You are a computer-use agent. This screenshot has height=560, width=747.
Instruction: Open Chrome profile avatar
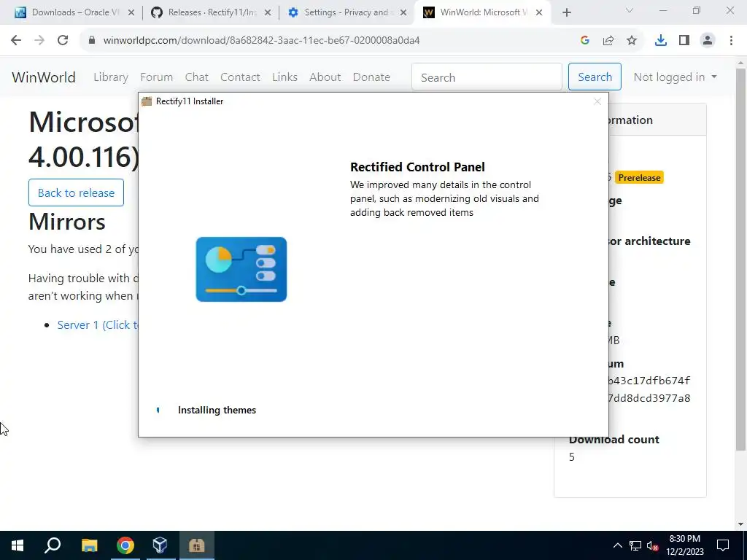708,41
